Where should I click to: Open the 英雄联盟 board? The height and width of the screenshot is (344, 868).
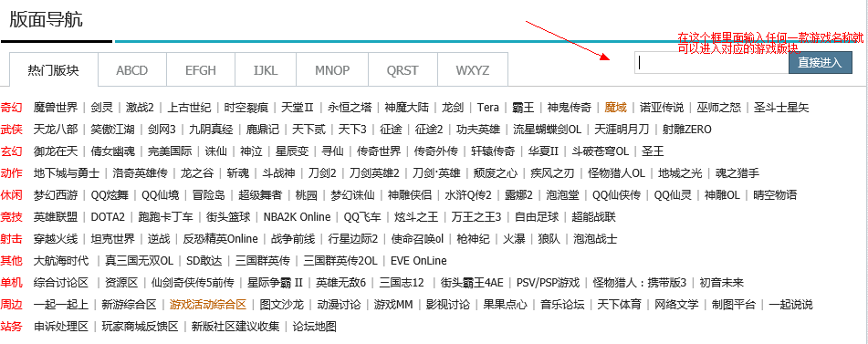point(56,217)
